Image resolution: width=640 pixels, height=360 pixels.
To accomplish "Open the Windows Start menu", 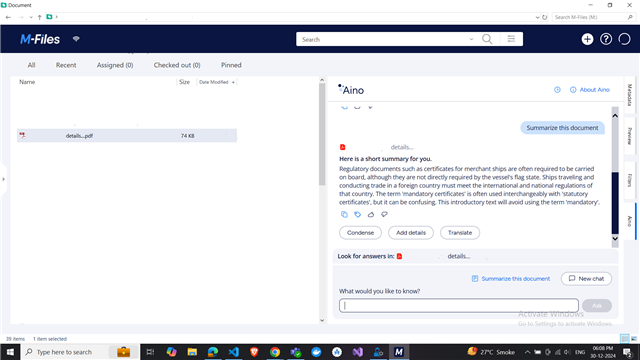I will (x=10, y=352).
